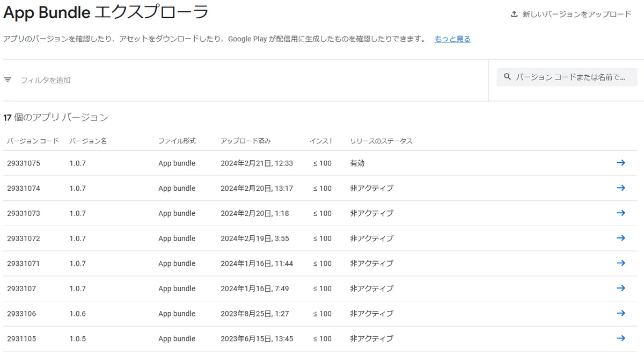
Task: Click the アップロード済み column header
Action: (246, 141)
